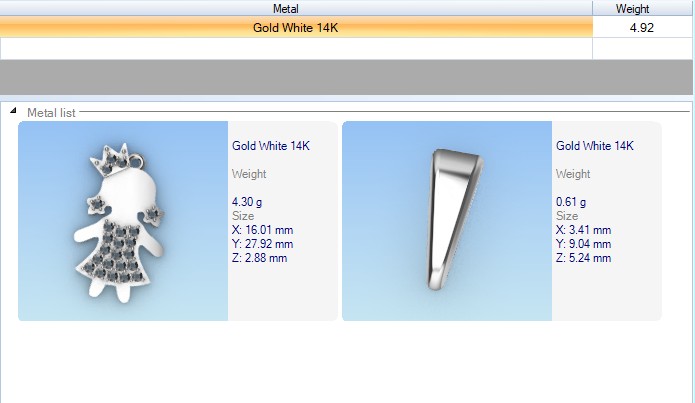Select the pendant bail preview thumbnail
The height and width of the screenshot is (403, 695).
click(447, 221)
